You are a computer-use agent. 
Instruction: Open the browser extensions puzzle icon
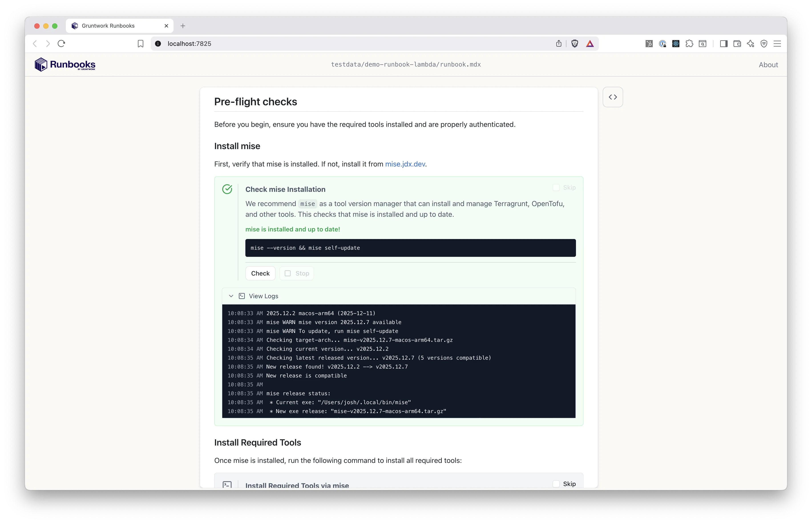pyautogui.click(x=689, y=43)
